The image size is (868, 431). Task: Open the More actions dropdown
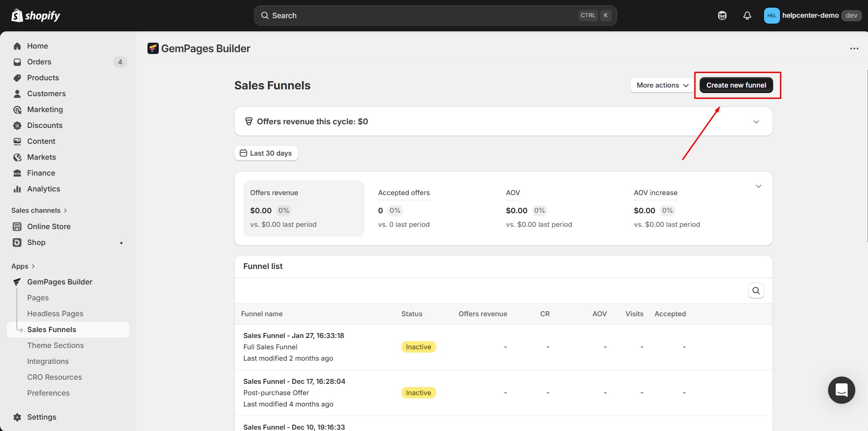tap(661, 85)
